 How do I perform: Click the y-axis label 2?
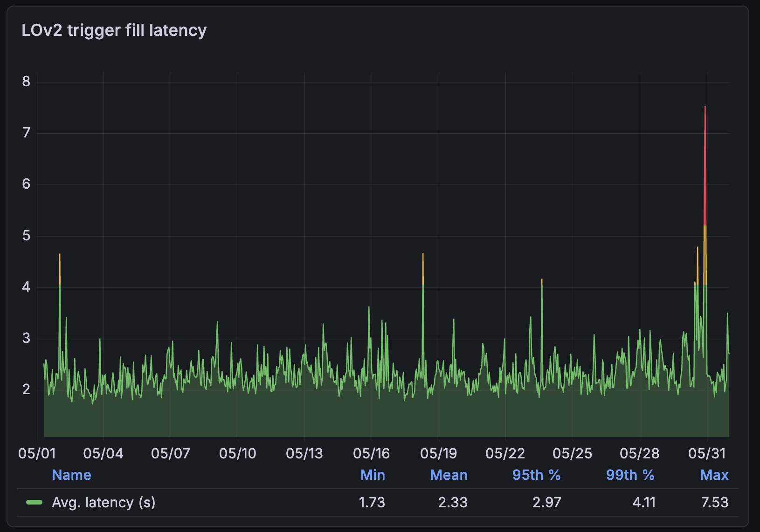tap(26, 389)
